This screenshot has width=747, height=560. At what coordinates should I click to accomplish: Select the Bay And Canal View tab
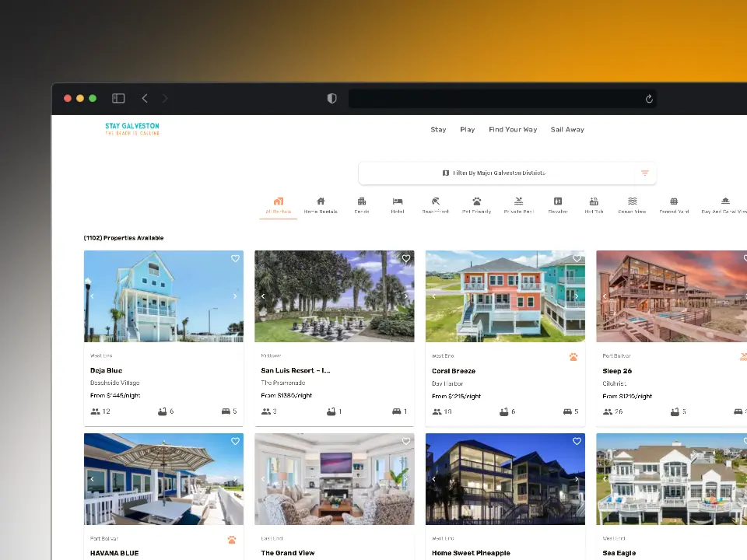pyautogui.click(x=724, y=205)
